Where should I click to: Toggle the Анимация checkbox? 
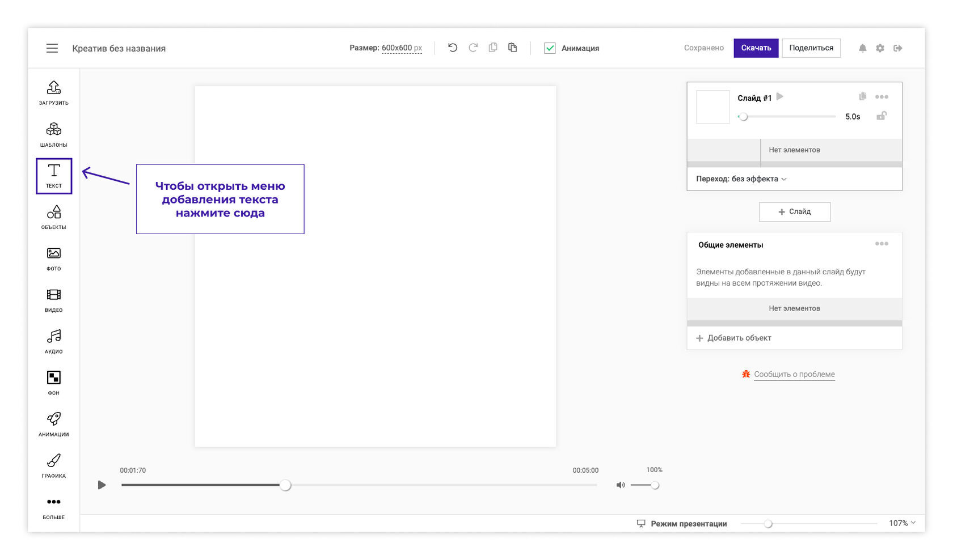(550, 48)
